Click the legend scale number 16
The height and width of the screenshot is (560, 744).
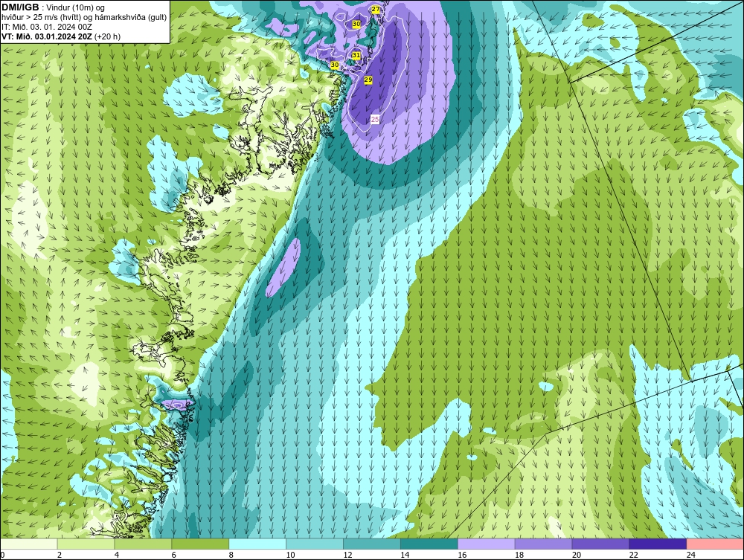462,555
